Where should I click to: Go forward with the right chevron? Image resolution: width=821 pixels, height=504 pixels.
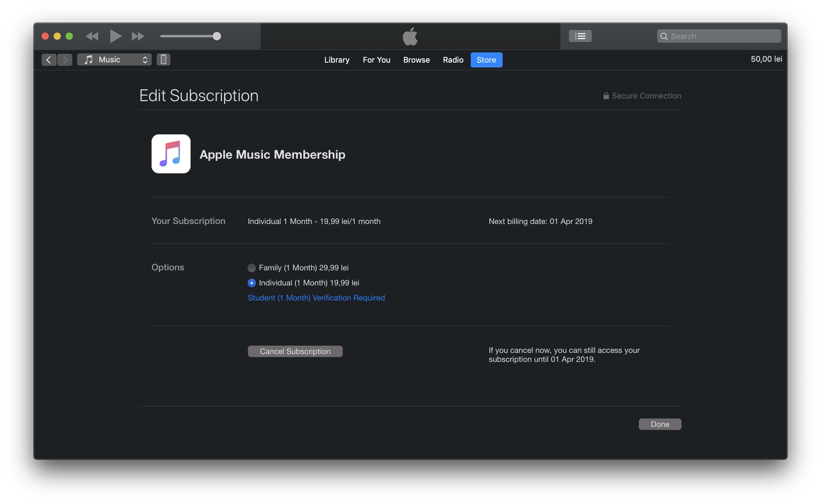65,60
